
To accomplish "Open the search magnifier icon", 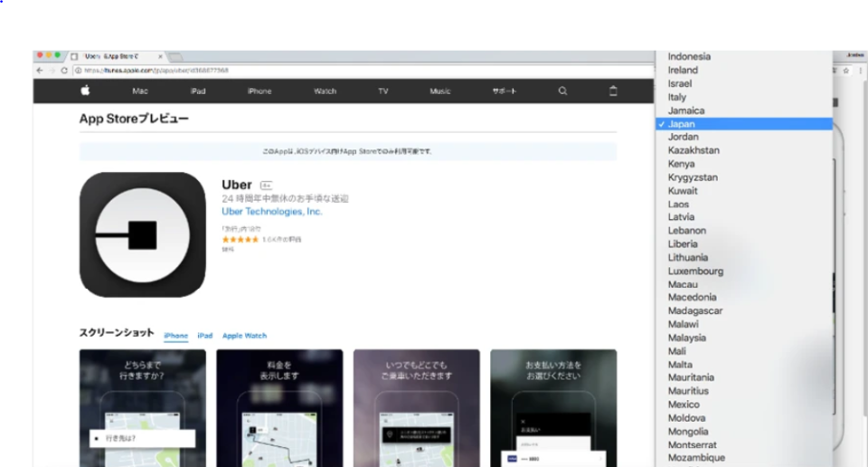I will pos(562,91).
